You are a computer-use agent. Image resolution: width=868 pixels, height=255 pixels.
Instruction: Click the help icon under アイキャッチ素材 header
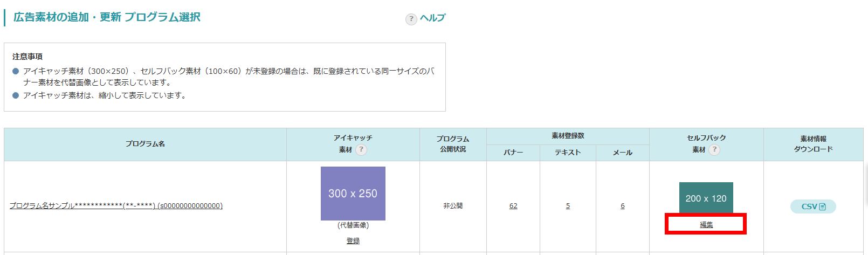[361, 150]
